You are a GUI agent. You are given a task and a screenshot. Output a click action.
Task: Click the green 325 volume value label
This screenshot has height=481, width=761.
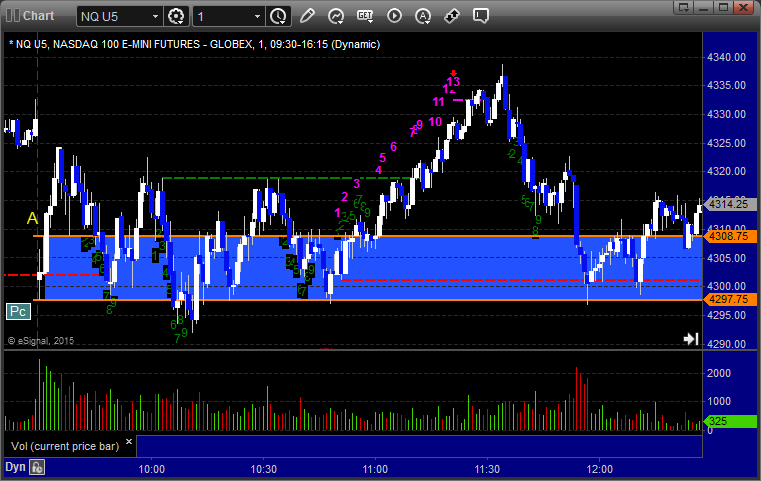730,421
